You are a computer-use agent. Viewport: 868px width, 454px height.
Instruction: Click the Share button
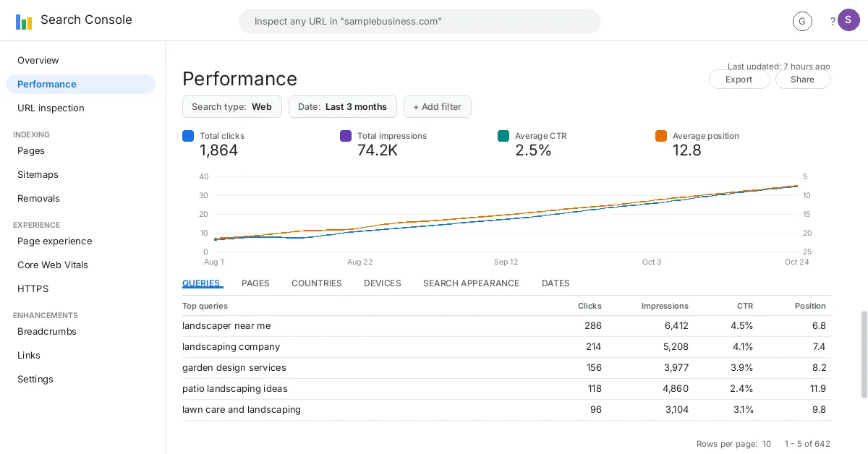point(803,80)
